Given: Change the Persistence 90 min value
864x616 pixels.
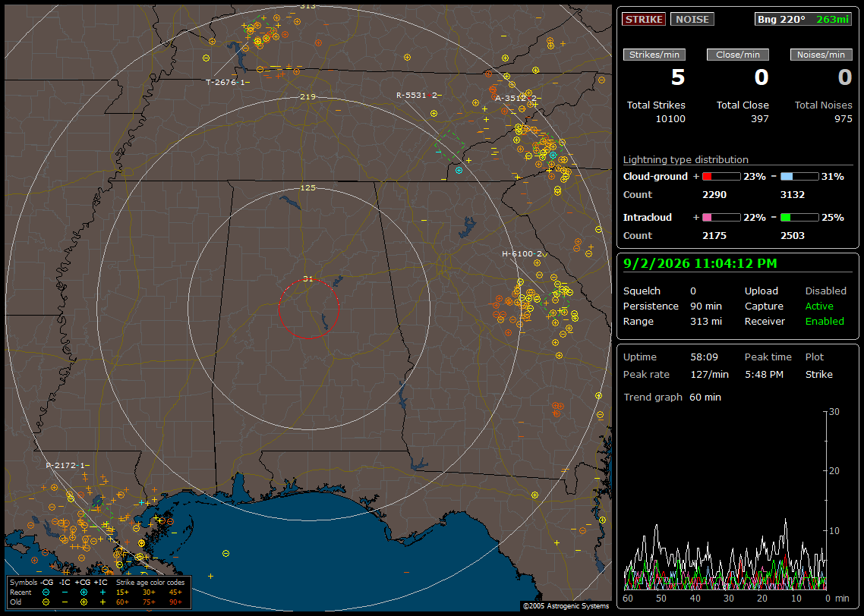Looking at the screenshot, I should (x=706, y=306).
